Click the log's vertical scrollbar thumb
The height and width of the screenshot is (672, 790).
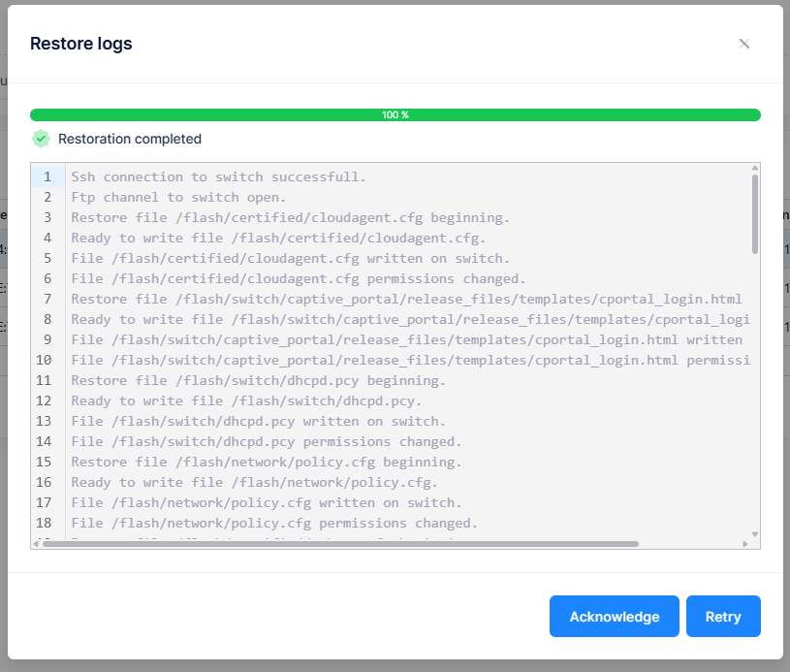click(x=754, y=213)
